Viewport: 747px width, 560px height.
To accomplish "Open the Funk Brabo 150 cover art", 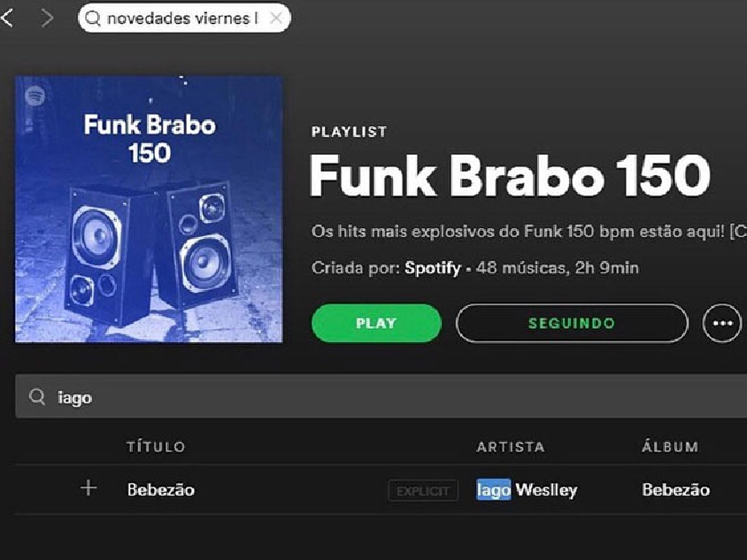I will pyautogui.click(x=149, y=209).
